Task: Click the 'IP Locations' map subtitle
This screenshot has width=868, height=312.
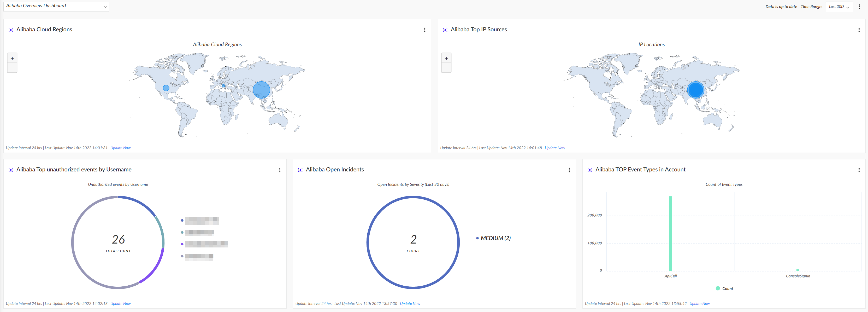Action: coord(651,44)
